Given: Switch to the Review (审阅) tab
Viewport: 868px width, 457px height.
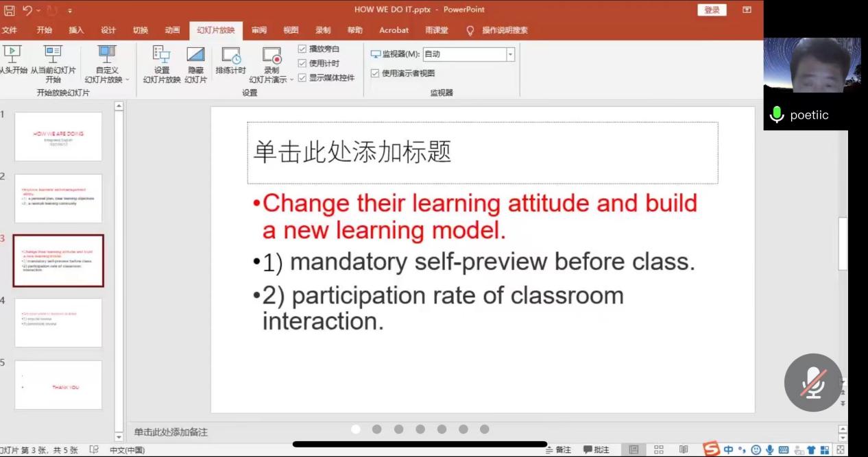Looking at the screenshot, I should pyautogui.click(x=258, y=30).
